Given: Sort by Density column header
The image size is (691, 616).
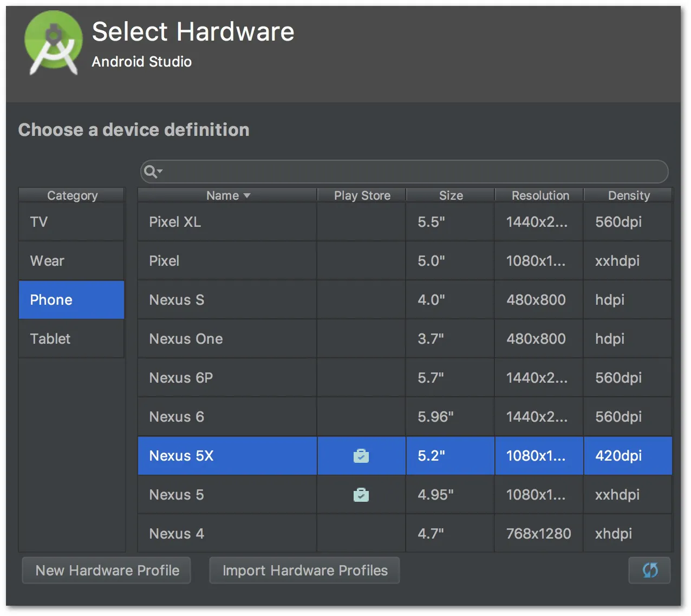Looking at the screenshot, I should click(x=628, y=195).
